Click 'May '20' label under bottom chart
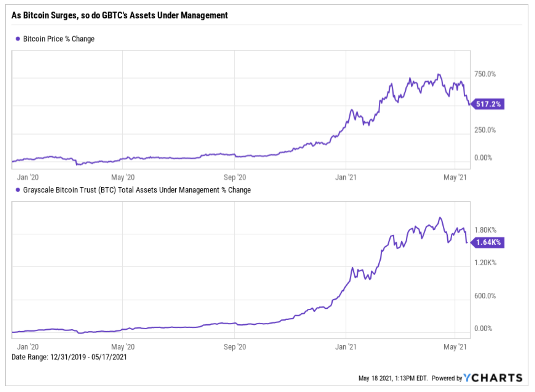 (123, 347)
